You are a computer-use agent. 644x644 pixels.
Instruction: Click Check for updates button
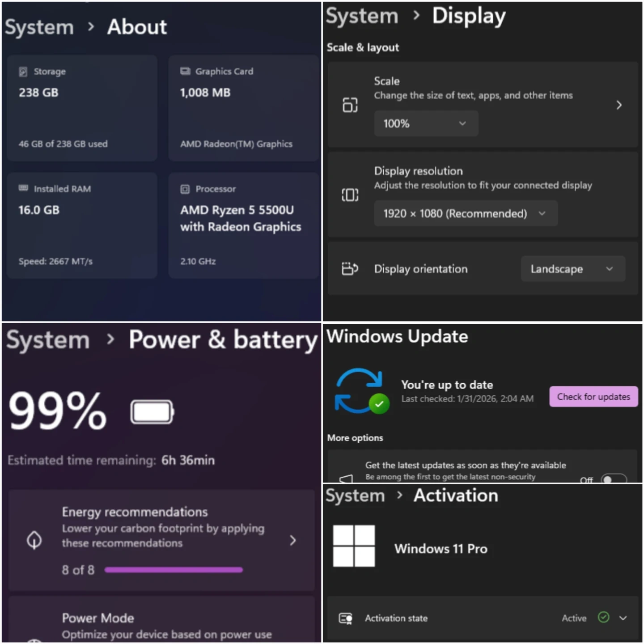coord(593,397)
